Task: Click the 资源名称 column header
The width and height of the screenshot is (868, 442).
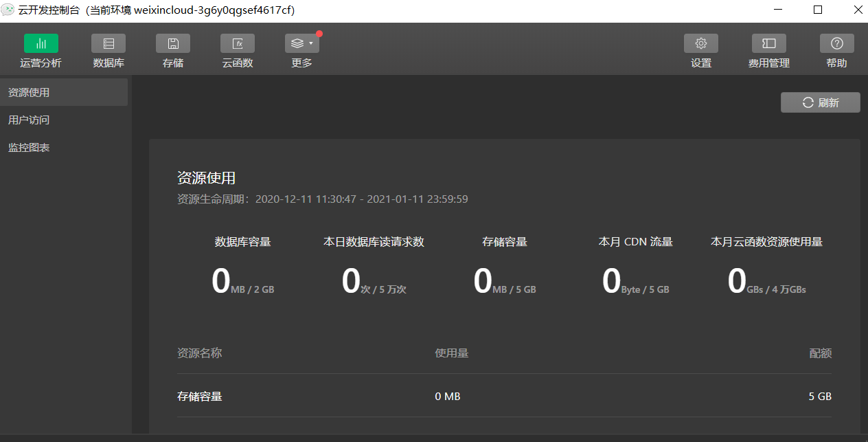Action: click(x=200, y=353)
